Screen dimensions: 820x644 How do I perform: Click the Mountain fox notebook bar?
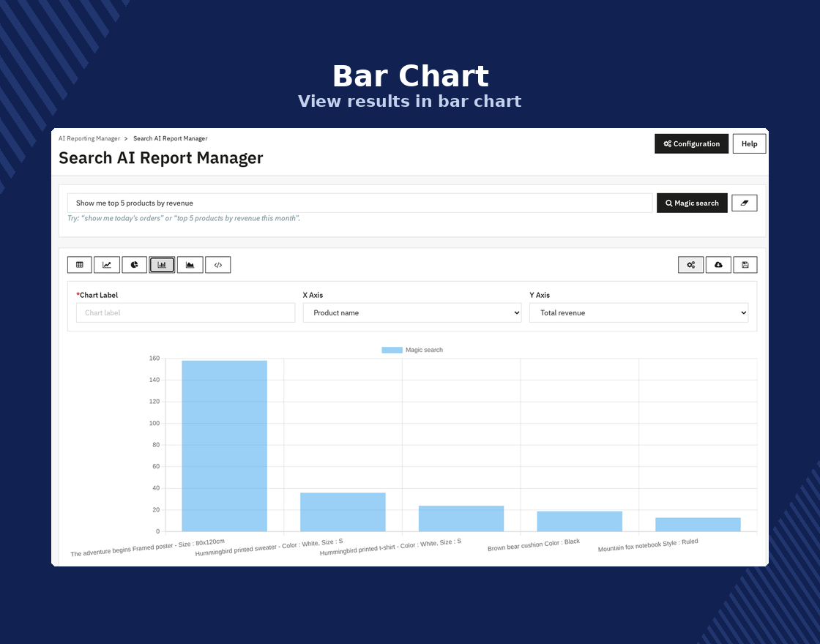pyautogui.click(x=698, y=525)
